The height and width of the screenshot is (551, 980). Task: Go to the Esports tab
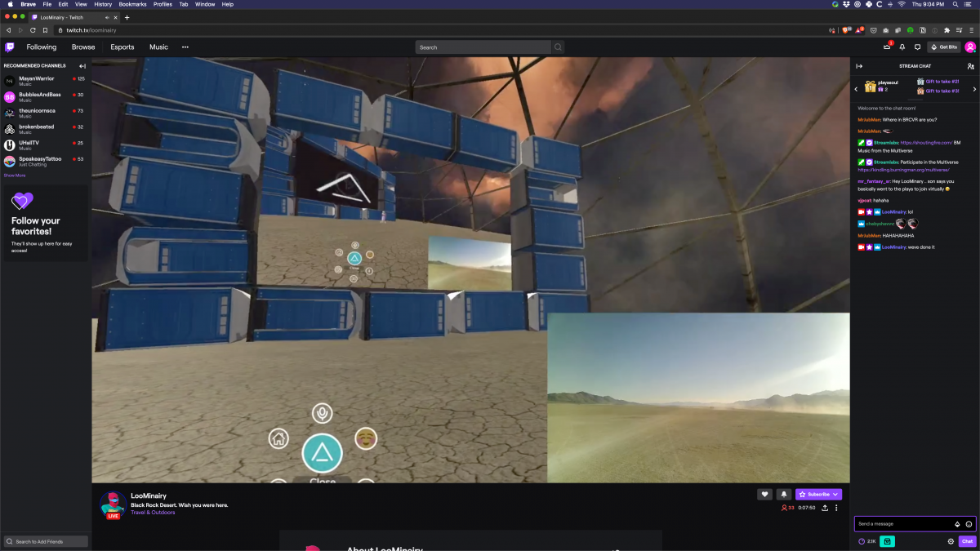pyautogui.click(x=122, y=47)
